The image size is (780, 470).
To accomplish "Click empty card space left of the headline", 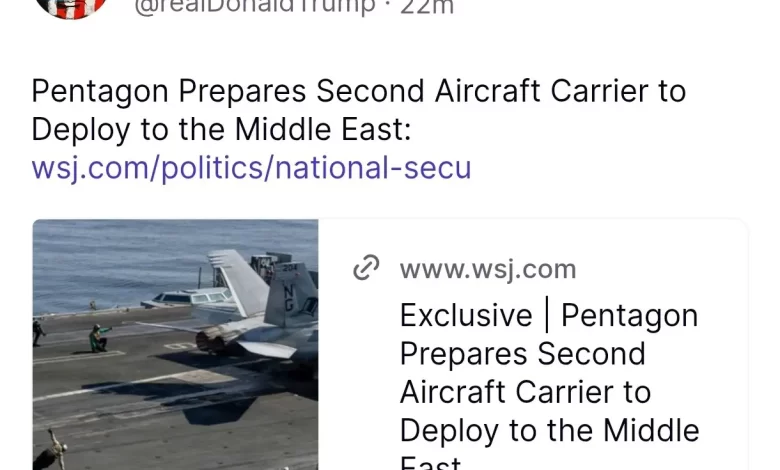I will [358, 378].
